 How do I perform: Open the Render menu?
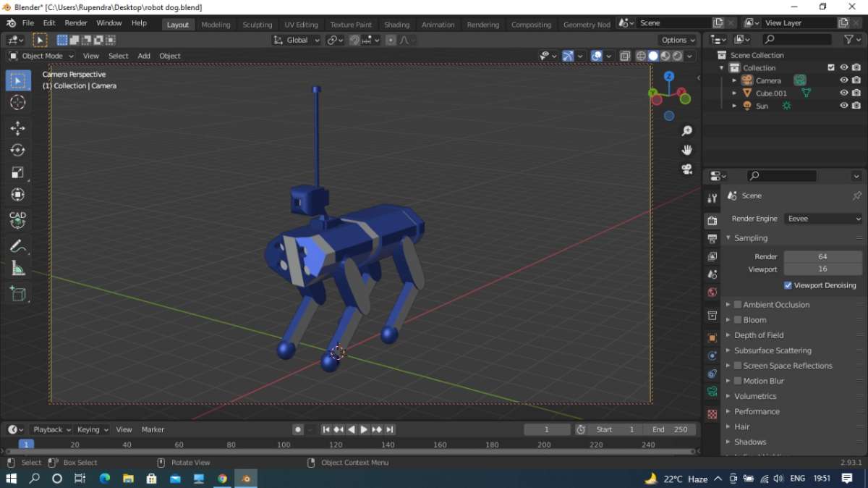coord(76,23)
